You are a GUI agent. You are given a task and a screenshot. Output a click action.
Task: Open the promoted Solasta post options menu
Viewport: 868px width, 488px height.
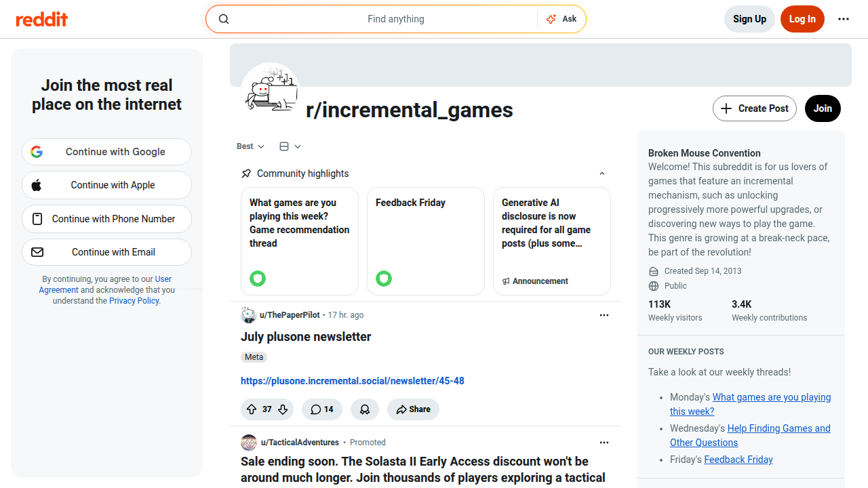pos(604,443)
